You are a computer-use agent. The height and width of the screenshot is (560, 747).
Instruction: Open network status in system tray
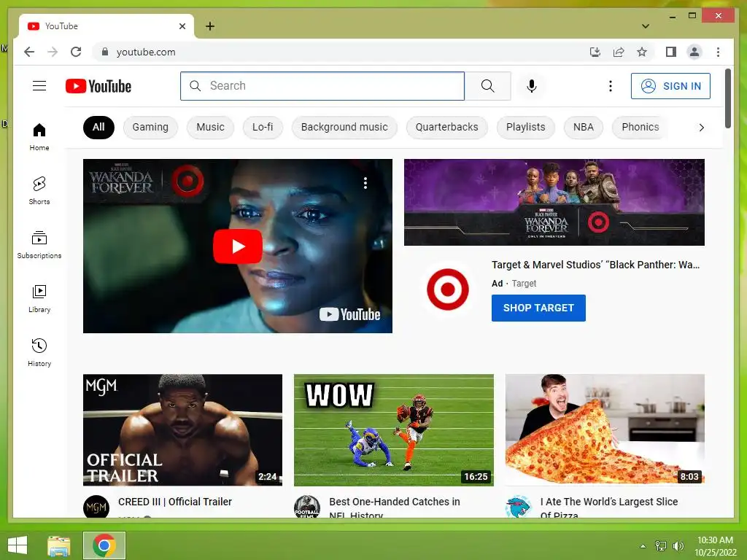point(661,546)
